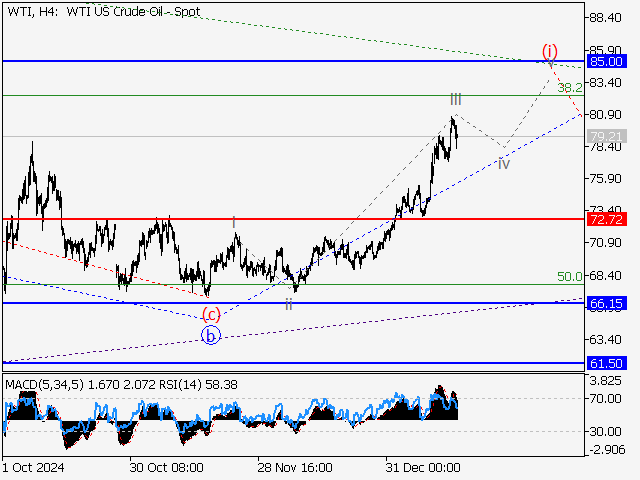Select the 30 Oct 08:00 date marker
Viewport: 640px width, 480px height.
(167, 467)
